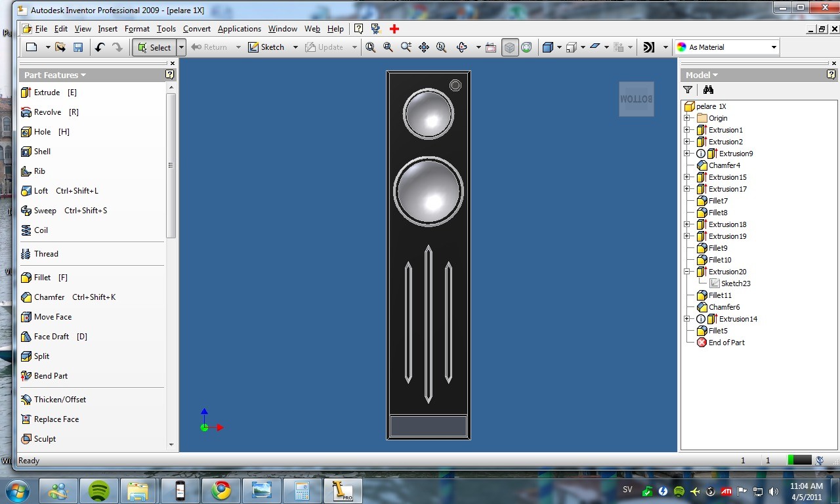Activate the Face Draft tool
840x504 pixels.
pos(54,337)
